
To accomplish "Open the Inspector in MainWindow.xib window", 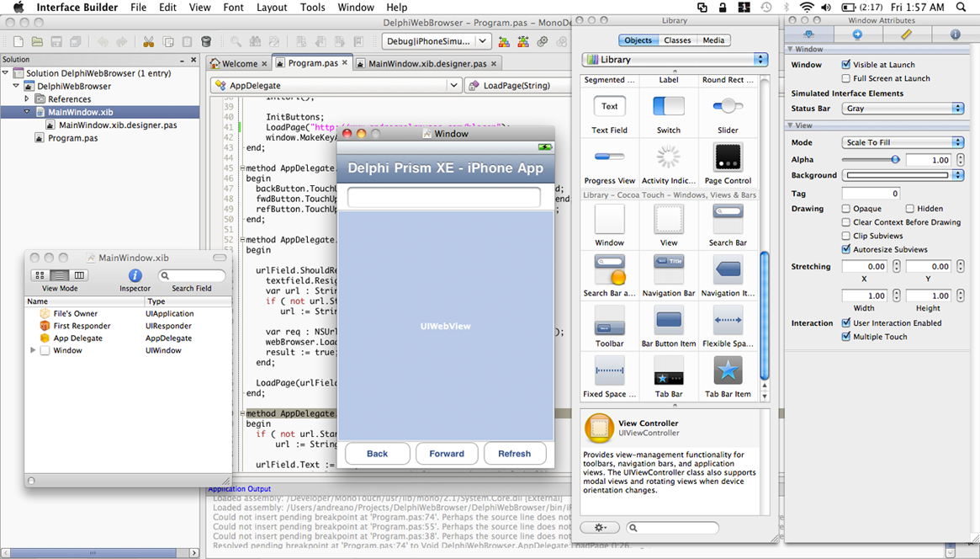I will point(135,275).
